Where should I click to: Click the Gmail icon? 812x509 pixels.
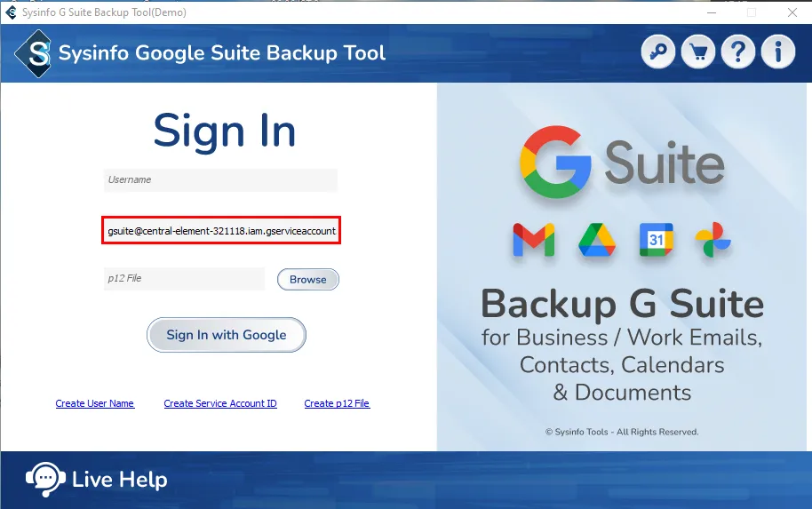pyautogui.click(x=533, y=240)
